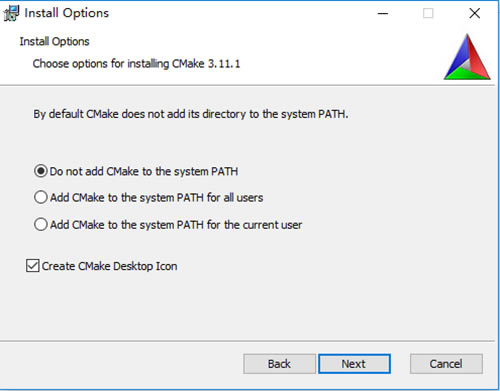Minimize the Install Options window
This screenshot has width=500, height=391.
coord(383,13)
